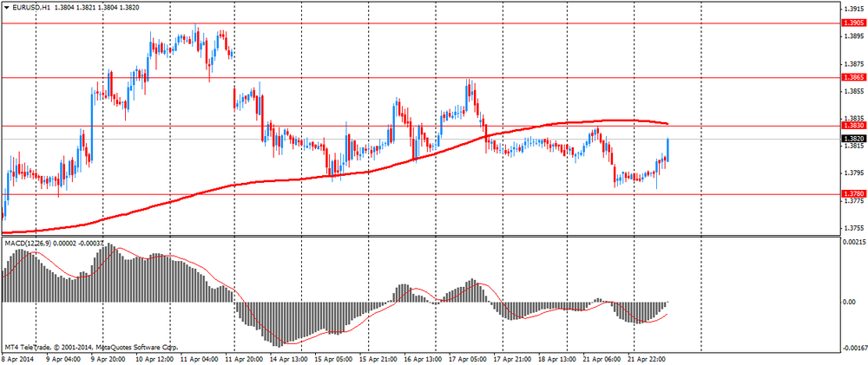Click the 11 Apr 20:00 time label

click(x=242, y=357)
